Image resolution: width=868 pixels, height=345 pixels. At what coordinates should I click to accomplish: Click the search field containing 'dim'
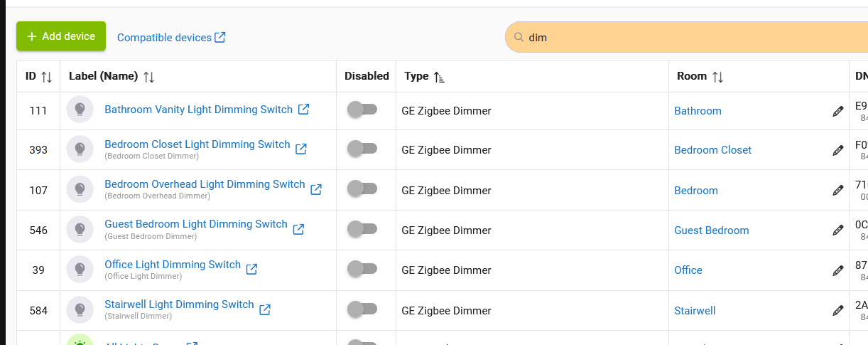coord(687,37)
